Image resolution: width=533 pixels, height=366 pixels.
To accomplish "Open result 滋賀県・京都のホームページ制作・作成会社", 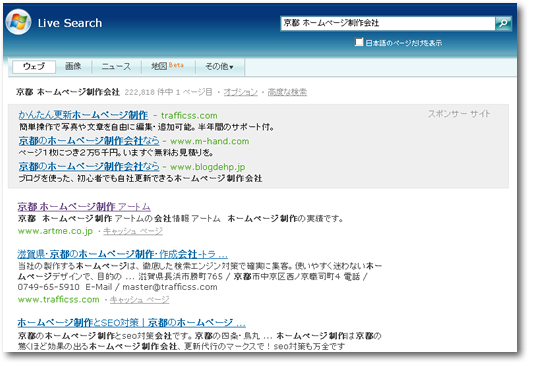I will [x=122, y=254].
